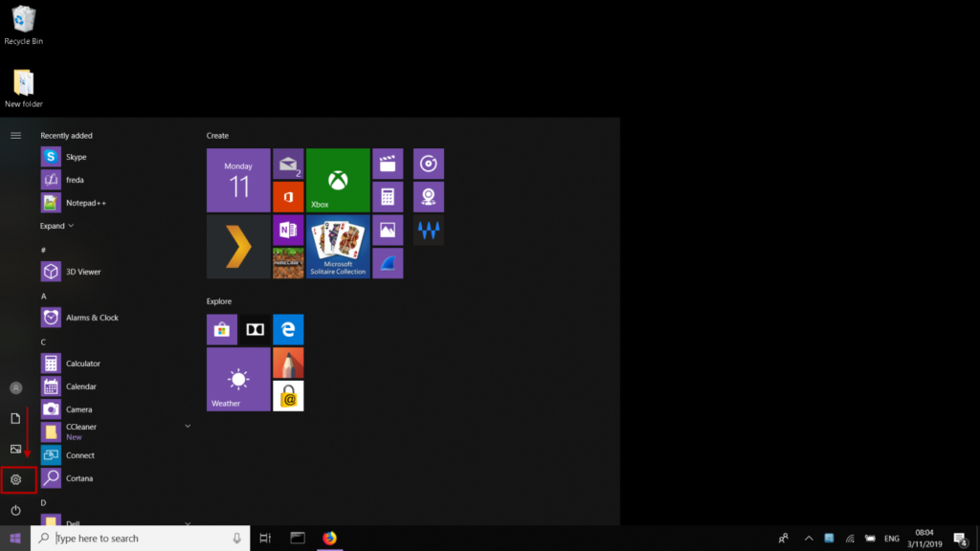
Task: Open the orange Office tile
Action: click(288, 197)
